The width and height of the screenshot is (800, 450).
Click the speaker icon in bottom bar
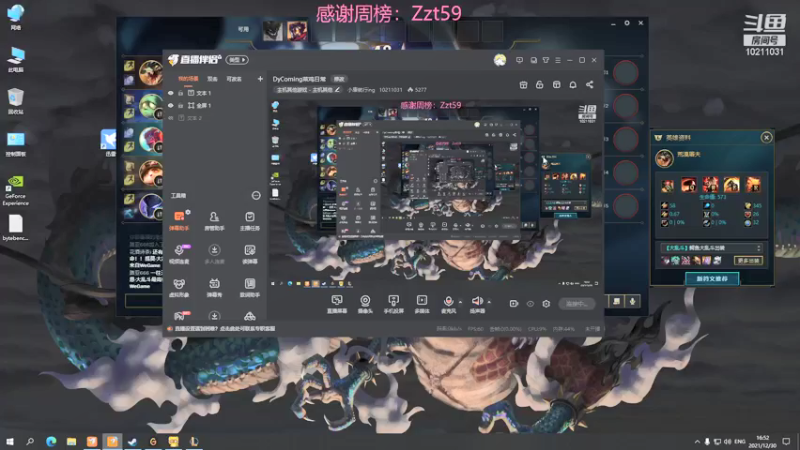477,301
